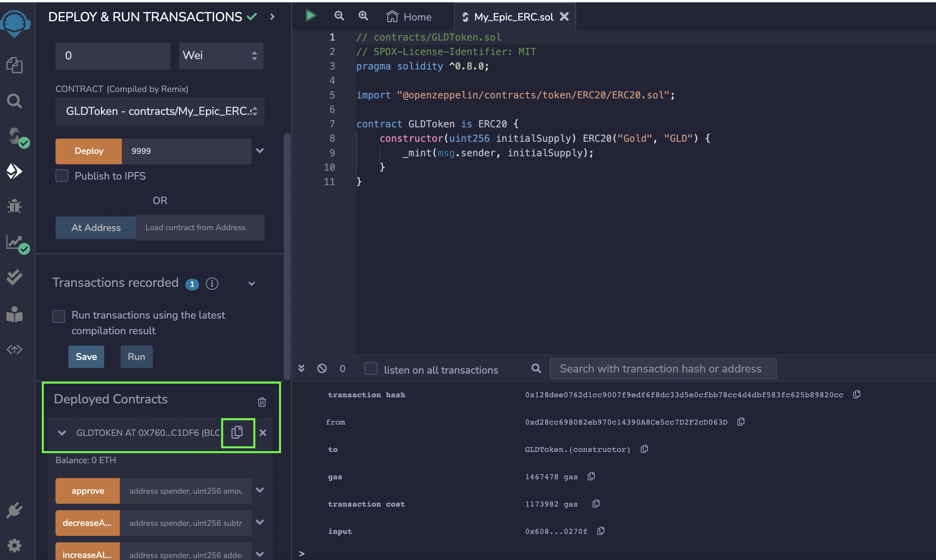Click the At Address button
936x560 pixels.
pos(97,227)
